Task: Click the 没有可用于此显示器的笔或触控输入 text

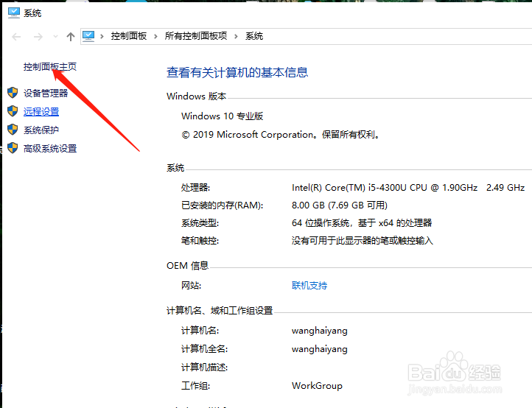Action: click(x=362, y=241)
